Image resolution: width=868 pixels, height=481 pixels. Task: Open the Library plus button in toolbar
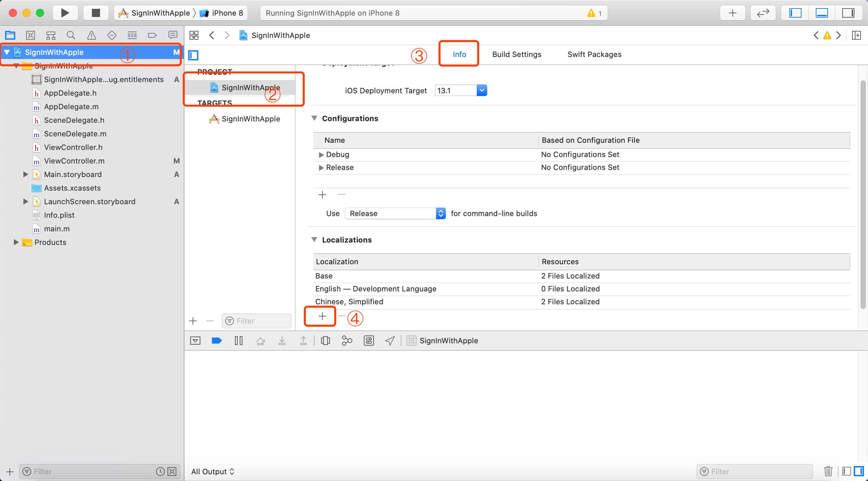[x=732, y=13]
